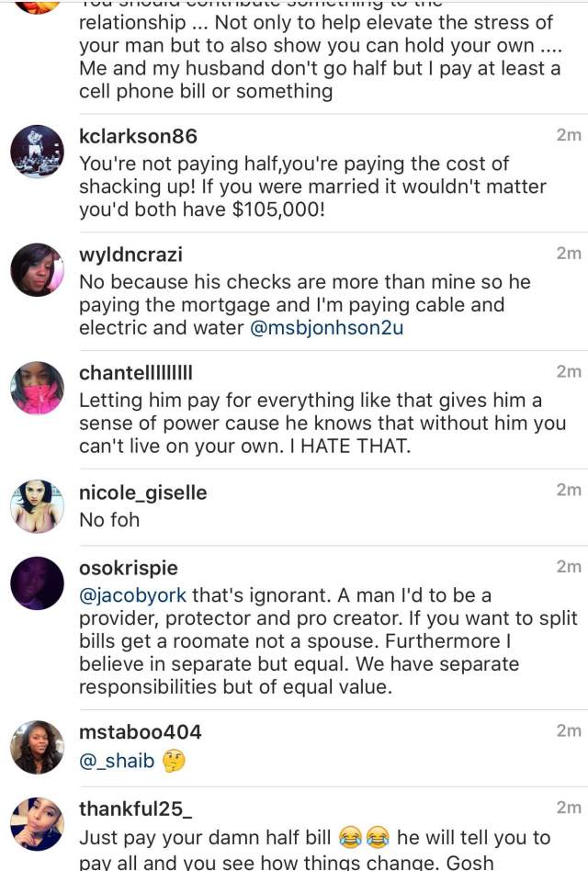The image size is (588, 871).
Task: Open wyldncrazi's avatar photo
Action: pos(37,270)
